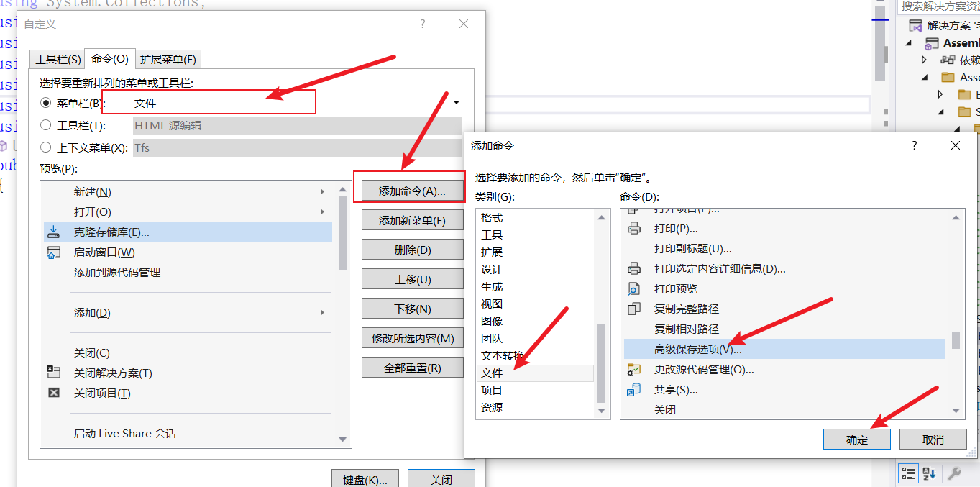Click the 删除(D) button
This screenshot has width=980, height=487.
[412, 250]
